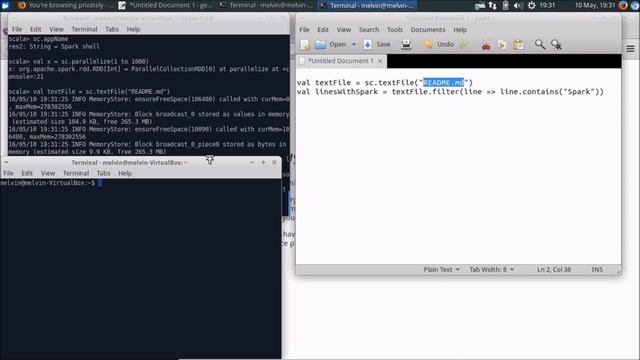The image size is (640, 360).
Task: Open gedit View menu
Action: point(344,30)
